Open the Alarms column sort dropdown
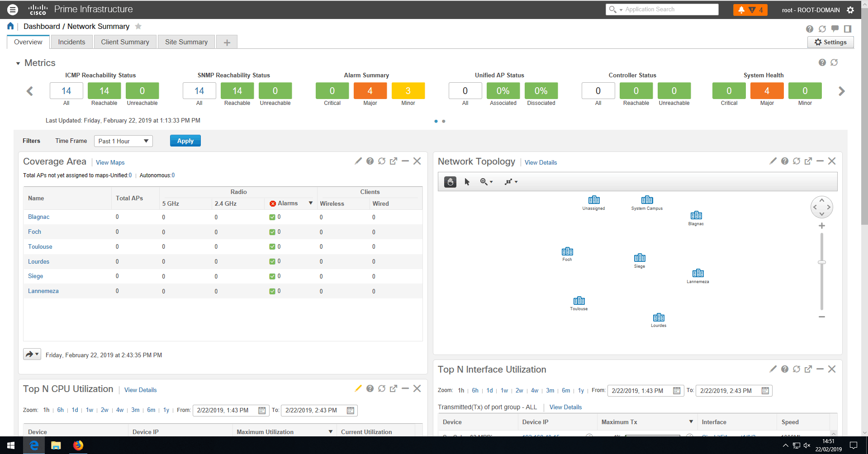868x454 pixels. [x=311, y=203]
